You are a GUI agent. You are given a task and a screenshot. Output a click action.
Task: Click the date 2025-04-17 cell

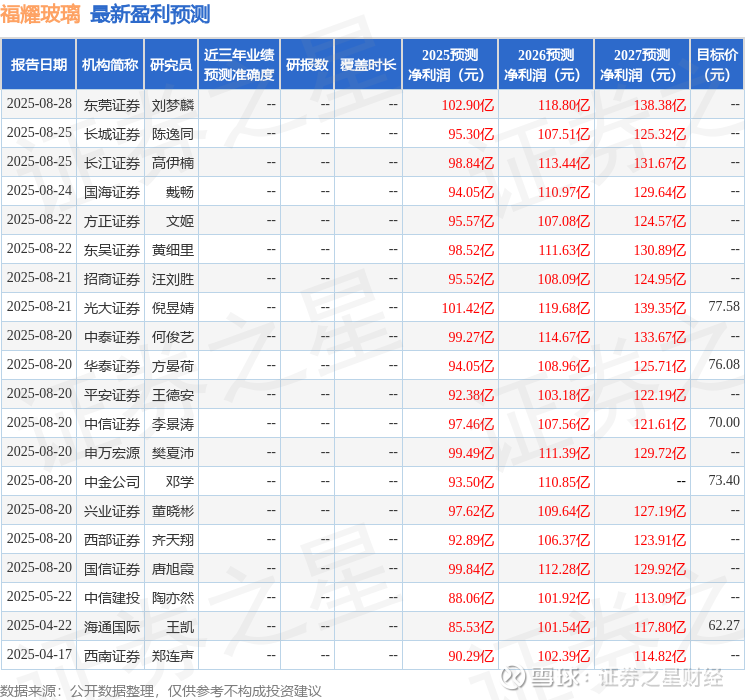(x=39, y=654)
